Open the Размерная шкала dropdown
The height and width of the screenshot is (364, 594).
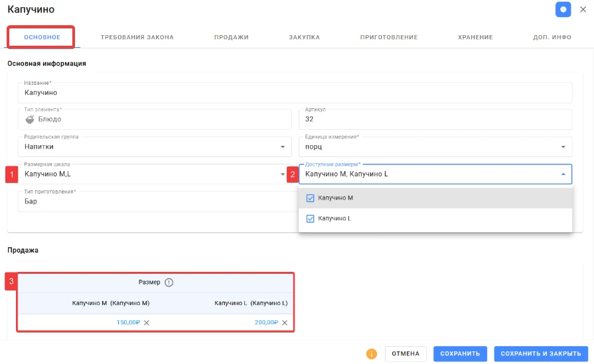point(283,174)
